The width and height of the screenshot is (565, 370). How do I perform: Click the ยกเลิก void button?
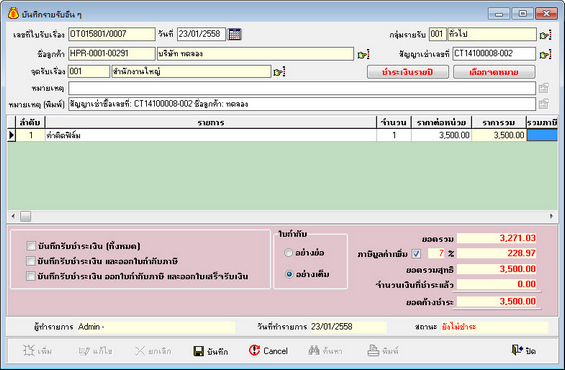[x=153, y=351]
